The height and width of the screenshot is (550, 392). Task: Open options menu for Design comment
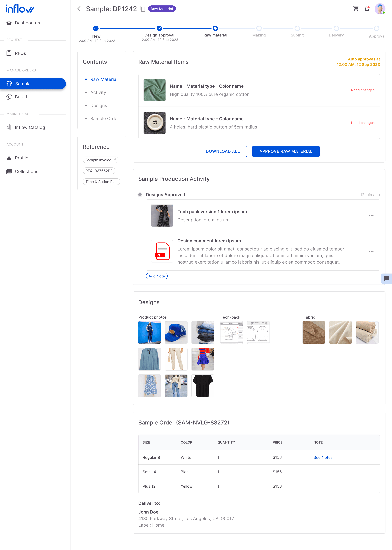coord(371,251)
